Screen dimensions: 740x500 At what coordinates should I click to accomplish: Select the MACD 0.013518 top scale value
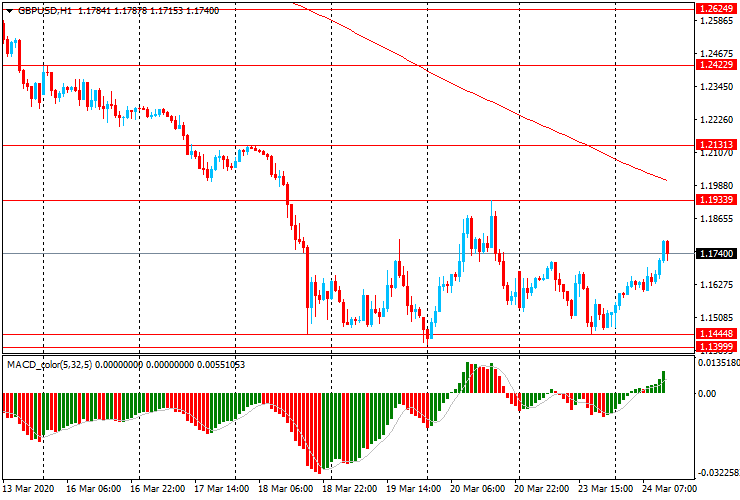coord(718,363)
